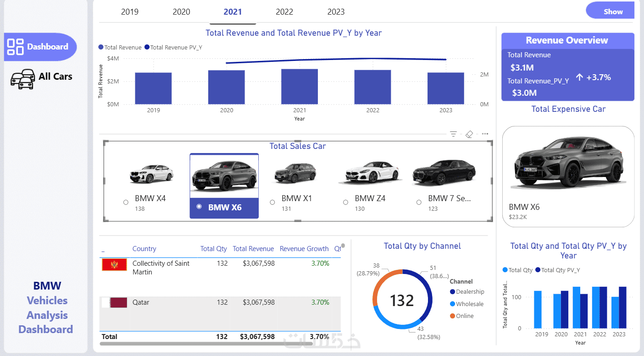Image resolution: width=644 pixels, height=356 pixels.
Task: Select the BMW X1 radio button
Action: (272, 203)
